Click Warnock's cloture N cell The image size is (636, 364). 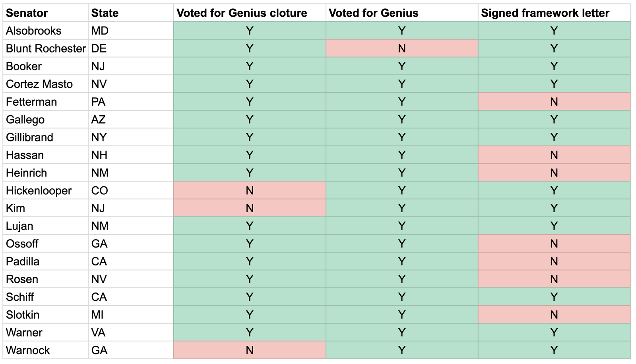click(250, 350)
